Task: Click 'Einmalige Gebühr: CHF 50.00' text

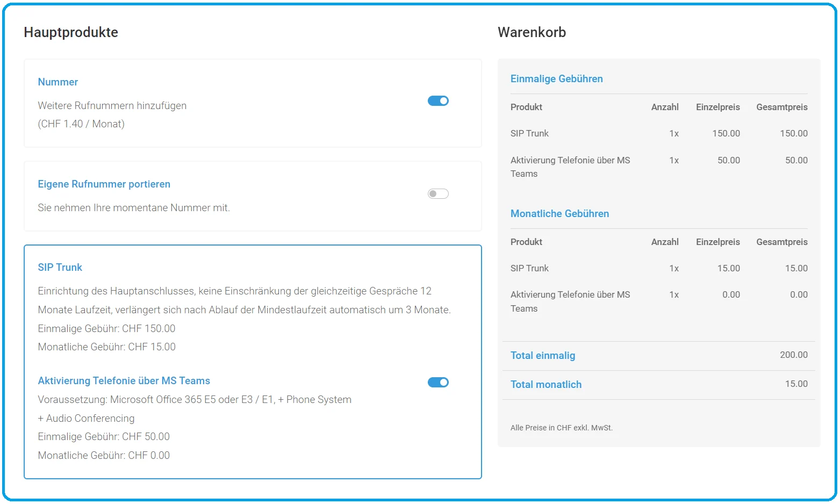Action: (104, 437)
